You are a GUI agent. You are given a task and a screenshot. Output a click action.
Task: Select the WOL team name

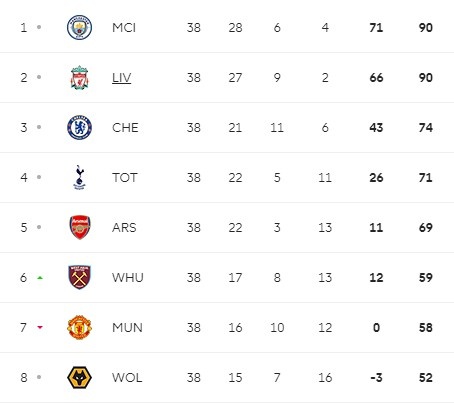127,378
